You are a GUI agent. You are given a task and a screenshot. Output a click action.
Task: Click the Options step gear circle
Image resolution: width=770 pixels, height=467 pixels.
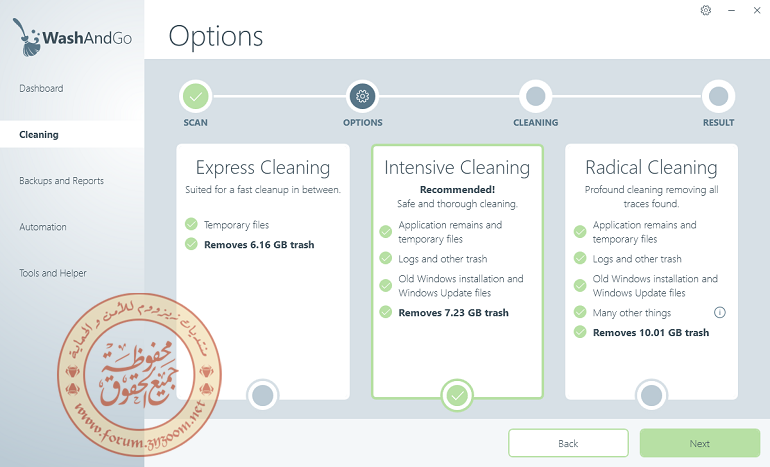pos(362,96)
